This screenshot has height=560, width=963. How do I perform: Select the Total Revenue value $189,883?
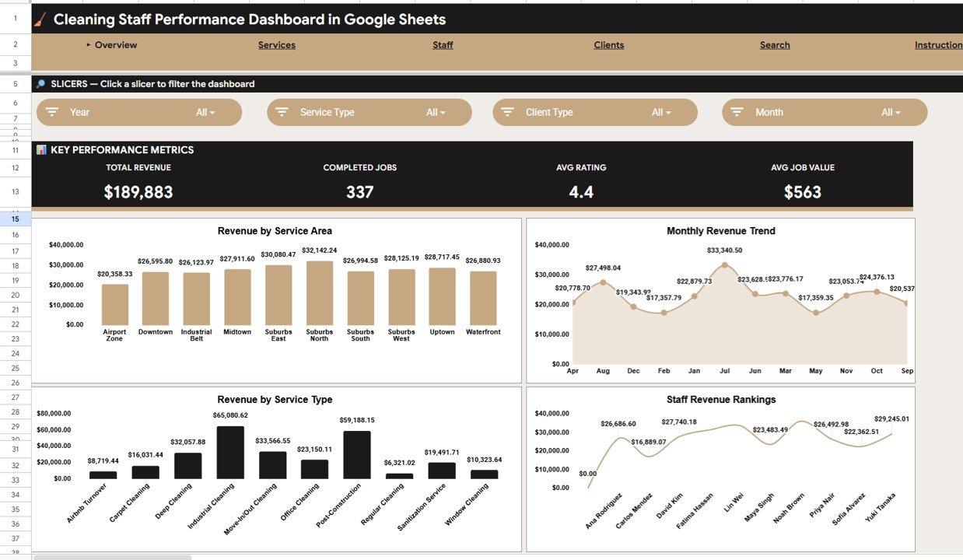click(138, 192)
